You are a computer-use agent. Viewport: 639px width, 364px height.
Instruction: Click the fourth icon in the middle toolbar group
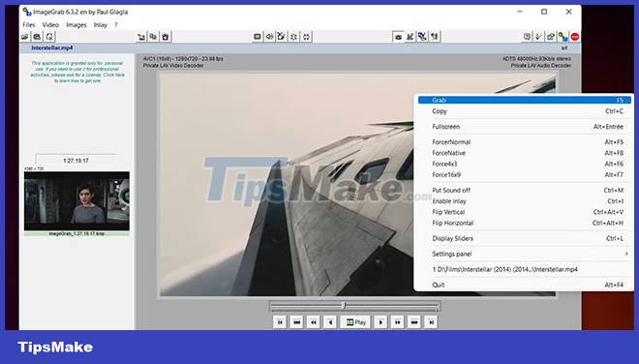[293, 37]
